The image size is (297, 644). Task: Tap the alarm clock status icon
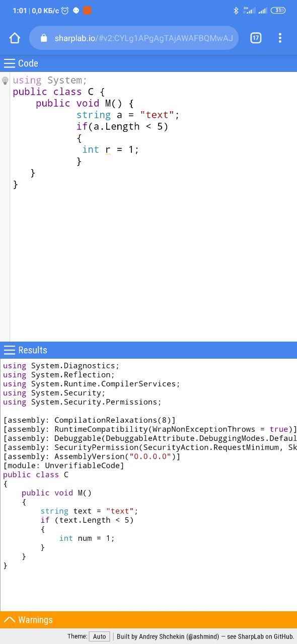(65, 10)
